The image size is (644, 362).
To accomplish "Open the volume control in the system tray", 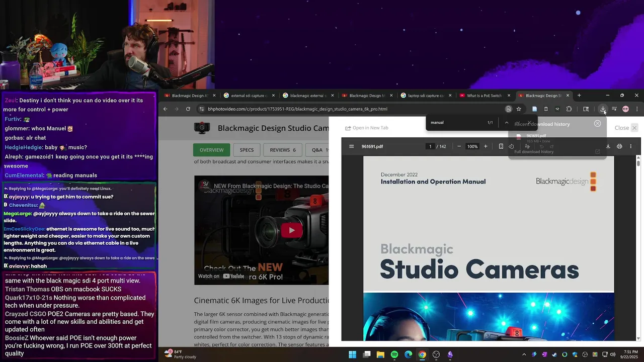I will [612, 354].
